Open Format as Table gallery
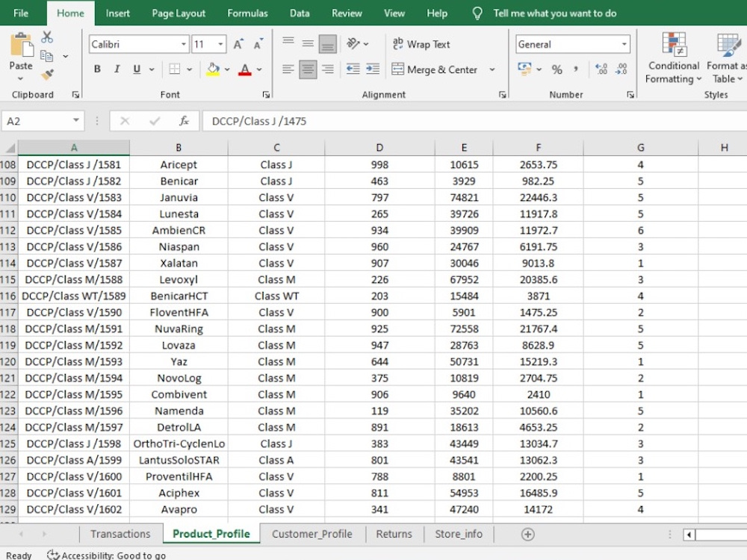The height and width of the screenshot is (560, 747). 727,57
